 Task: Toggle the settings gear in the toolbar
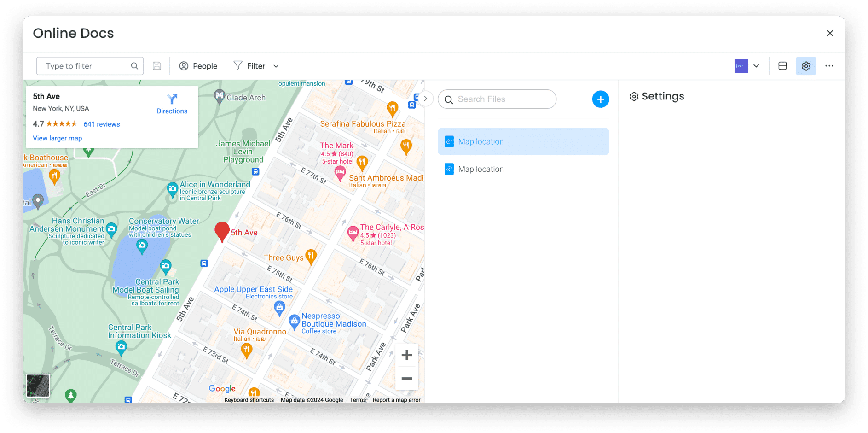(806, 66)
